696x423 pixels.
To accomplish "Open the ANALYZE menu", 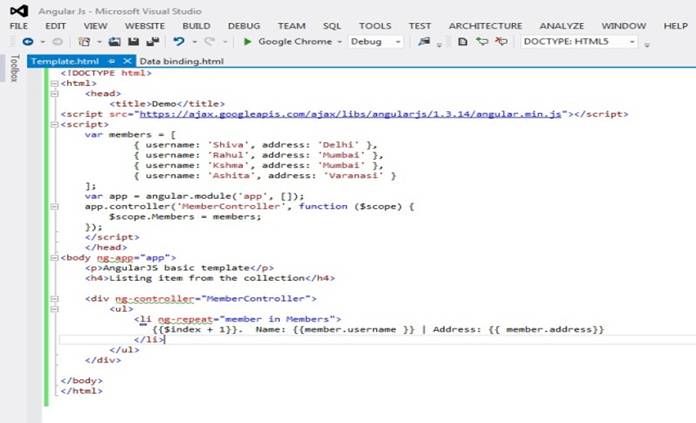I will click(x=562, y=26).
